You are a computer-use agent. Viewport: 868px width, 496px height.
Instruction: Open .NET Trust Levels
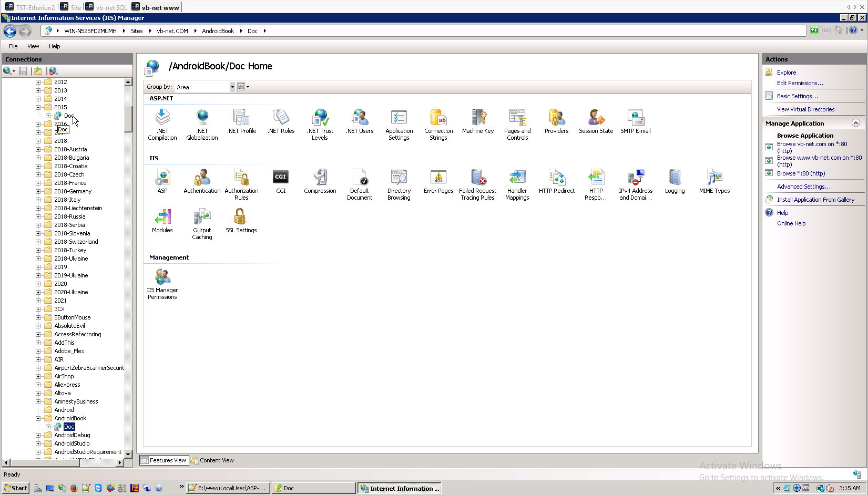tap(320, 125)
